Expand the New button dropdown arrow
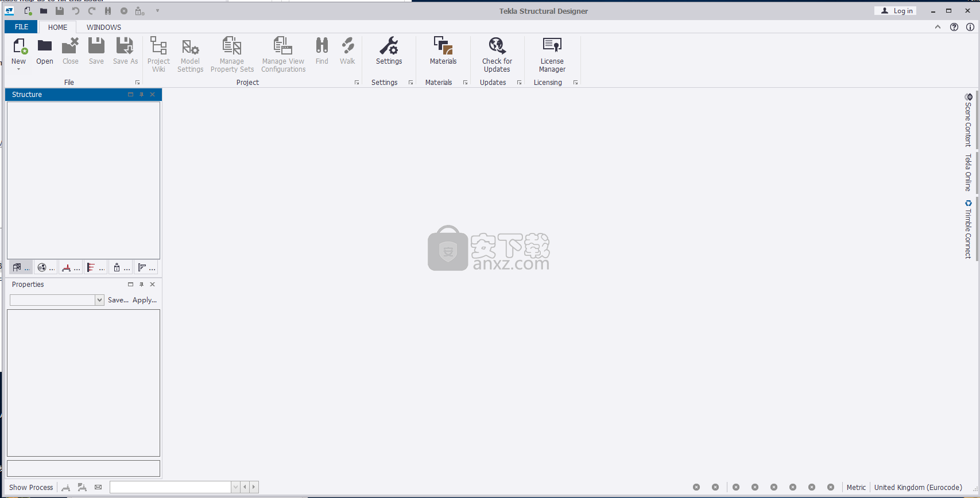The height and width of the screenshot is (498, 980). pos(18,69)
